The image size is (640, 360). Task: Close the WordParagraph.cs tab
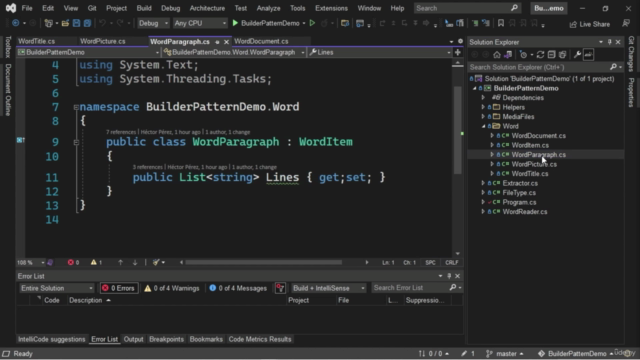click(x=227, y=42)
